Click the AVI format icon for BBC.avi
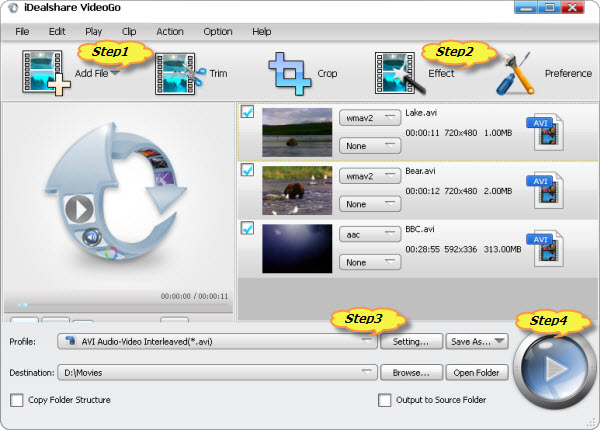The width and height of the screenshot is (600, 430). [x=545, y=248]
